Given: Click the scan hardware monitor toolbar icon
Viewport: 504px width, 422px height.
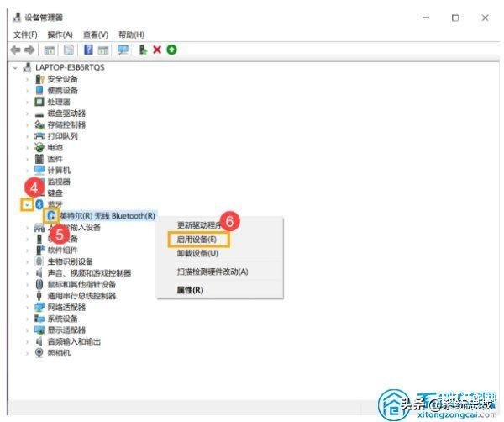Looking at the screenshot, I should [123, 50].
